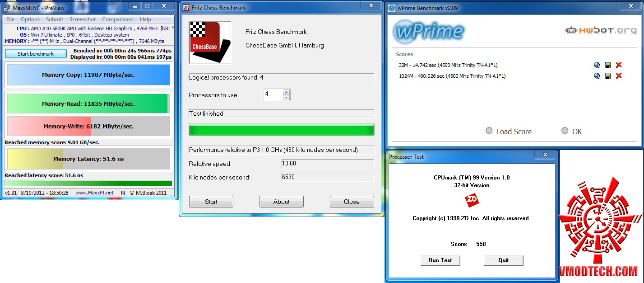Open the hwbot.org logo link
The width and height of the screenshot is (644, 283).
point(601,30)
